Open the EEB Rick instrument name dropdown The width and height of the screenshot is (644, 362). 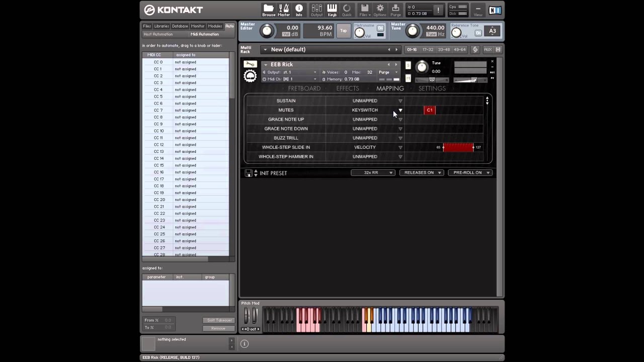[265, 64]
